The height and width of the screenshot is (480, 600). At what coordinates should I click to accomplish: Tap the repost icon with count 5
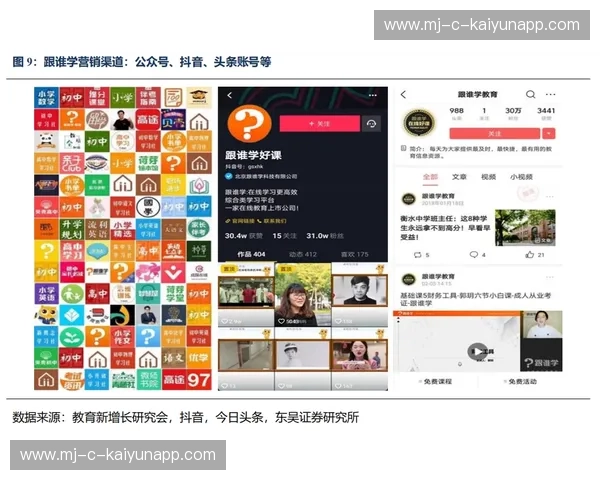[418, 255]
